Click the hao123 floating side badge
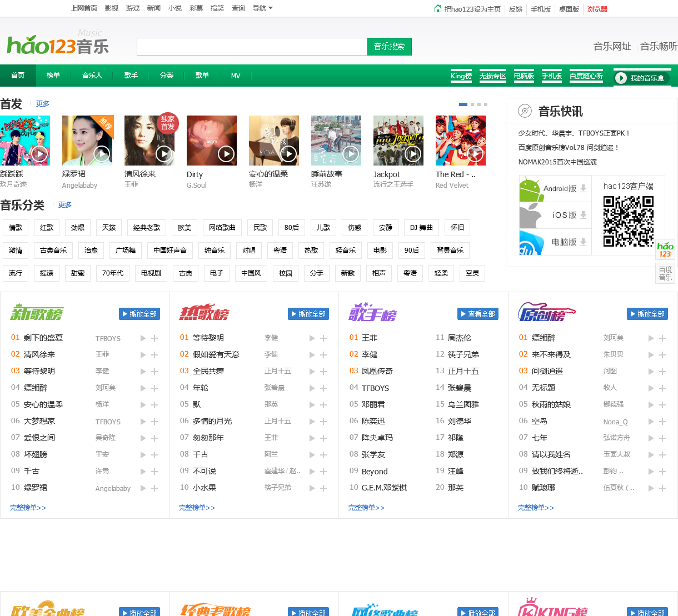This screenshot has height=616, width=678. click(665, 250)
